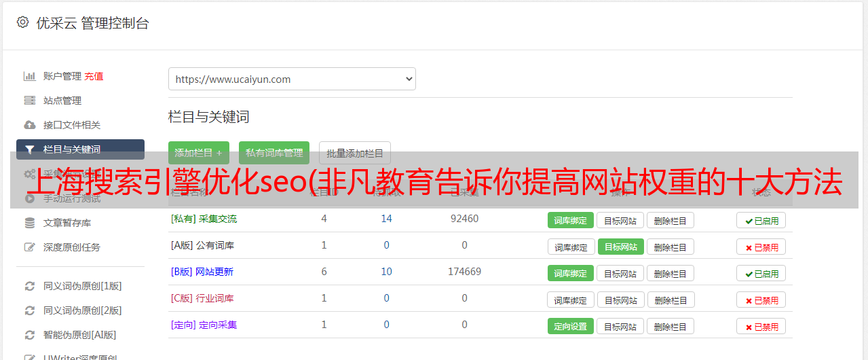868x360 pixels.
Task: Click the value 10 in 网站更新 row
Action: (x=386, y=272)
